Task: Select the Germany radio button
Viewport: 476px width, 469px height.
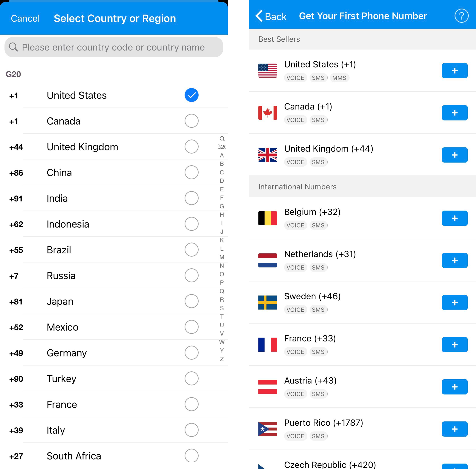Action: pyautogui.click(x=191, y=353)
